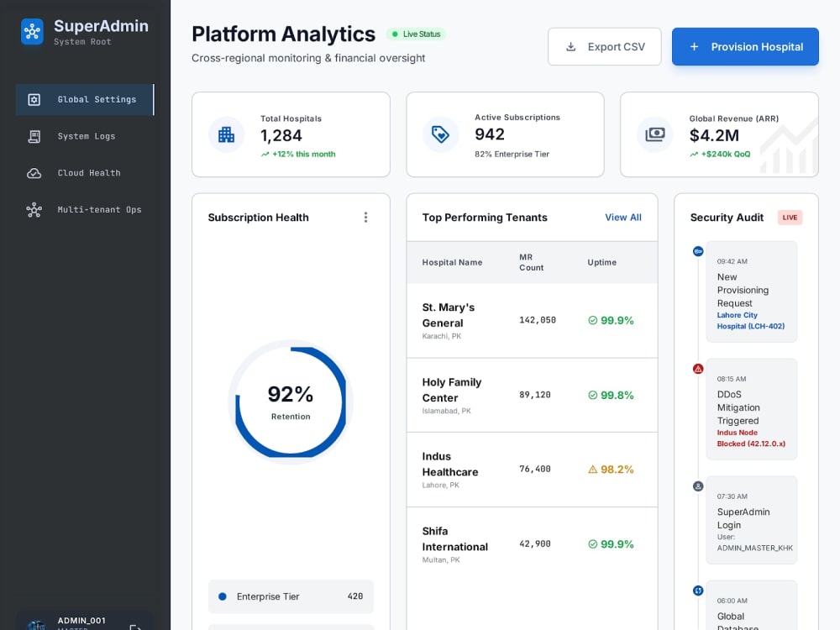Open Cloud Health in sidebar
840x630 pixels.
(x=85, y=173)
